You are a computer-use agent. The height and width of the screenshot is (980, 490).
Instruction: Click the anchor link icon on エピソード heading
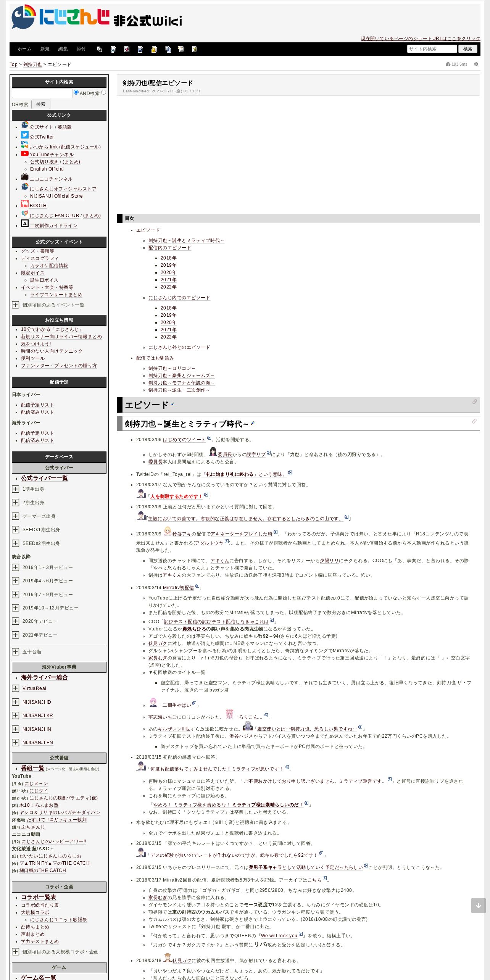click(474, 402)
